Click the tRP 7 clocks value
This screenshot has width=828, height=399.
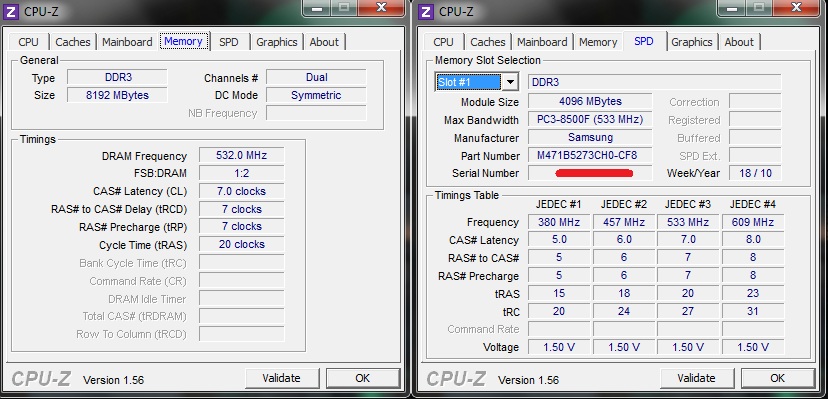242,226
